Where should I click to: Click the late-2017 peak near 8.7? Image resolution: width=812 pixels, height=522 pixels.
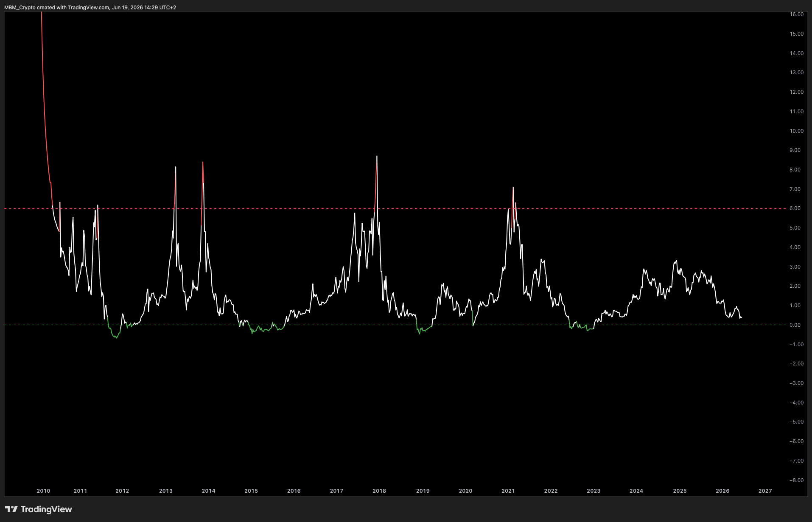pos(377,157)
